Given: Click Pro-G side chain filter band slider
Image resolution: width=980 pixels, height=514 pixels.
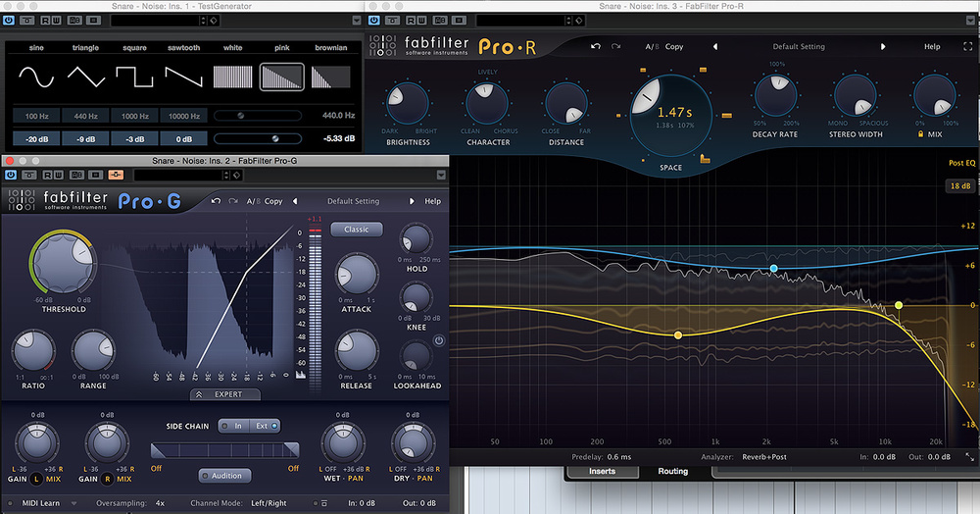Looking at the screenshot, I should [225, 449].
